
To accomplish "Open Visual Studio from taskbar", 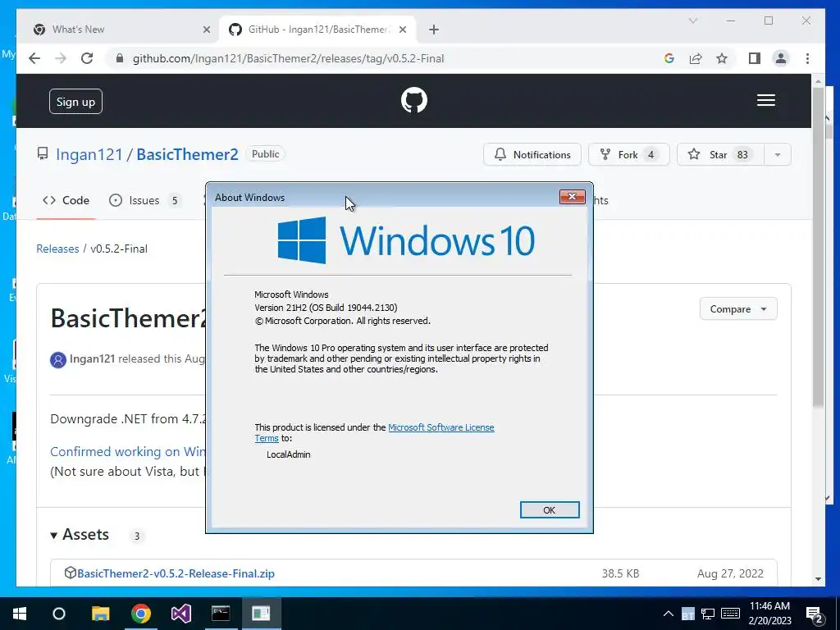I will click(x=181, y=614).
